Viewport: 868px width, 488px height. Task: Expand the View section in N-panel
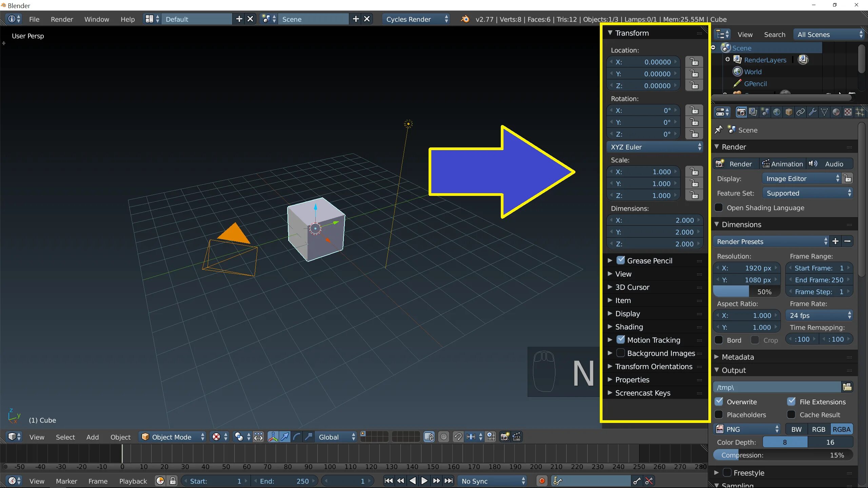[624, 273]
